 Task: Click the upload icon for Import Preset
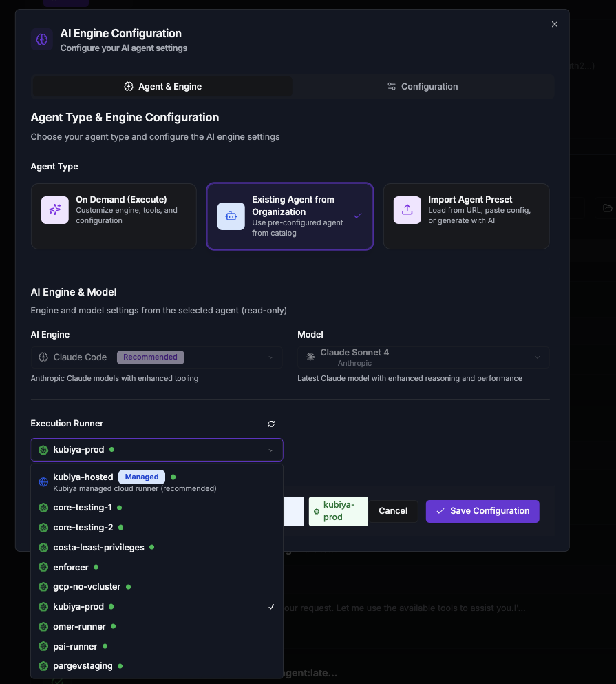407,210
